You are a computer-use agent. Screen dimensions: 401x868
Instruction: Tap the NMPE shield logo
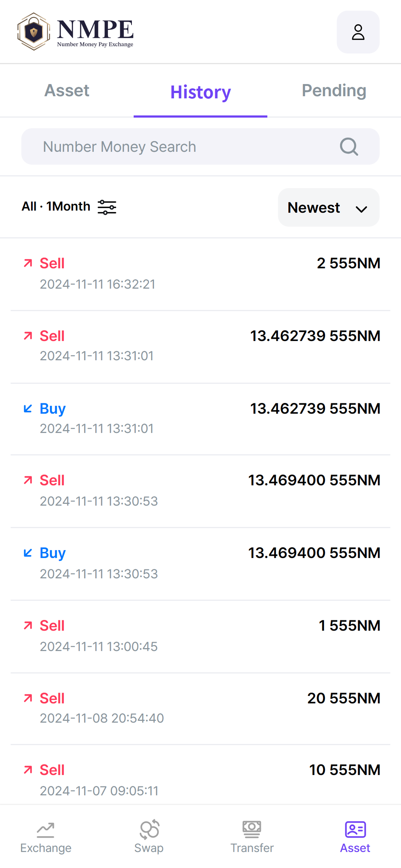(34, 32)
